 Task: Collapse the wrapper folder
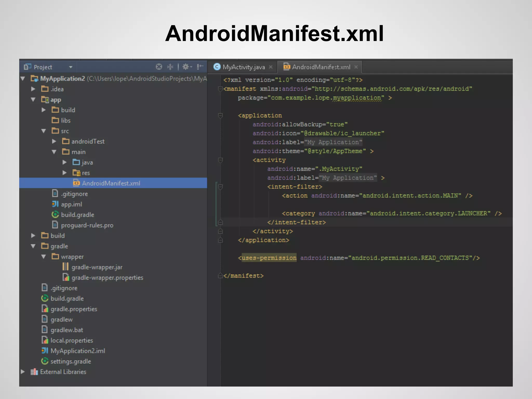(x=44, y=257)
